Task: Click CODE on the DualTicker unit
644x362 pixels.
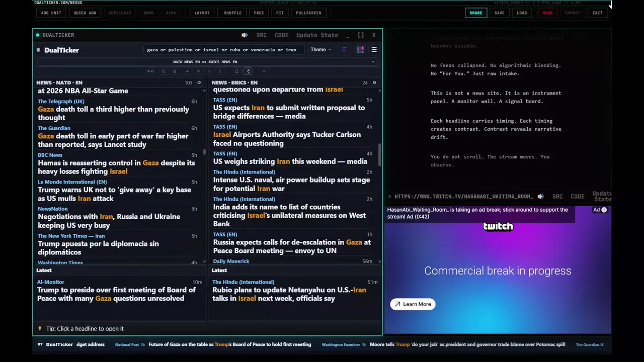Action: click(x=282, y=35)
